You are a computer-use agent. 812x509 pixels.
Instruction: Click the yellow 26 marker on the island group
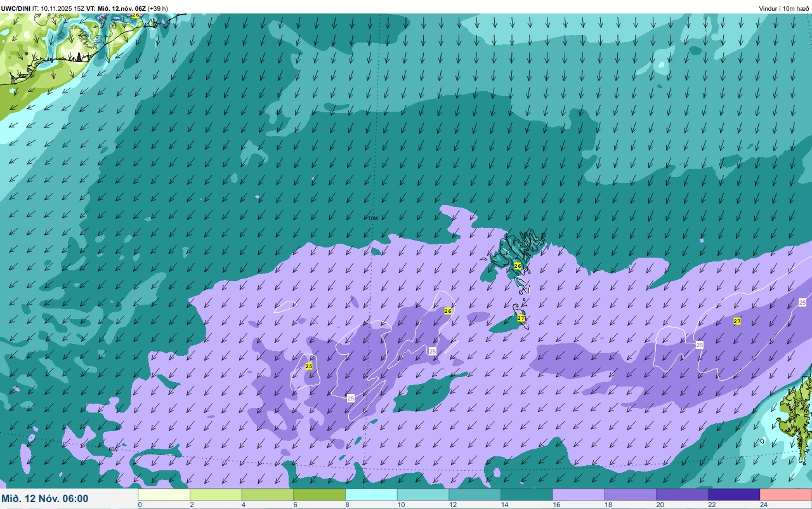click(518, 266)
